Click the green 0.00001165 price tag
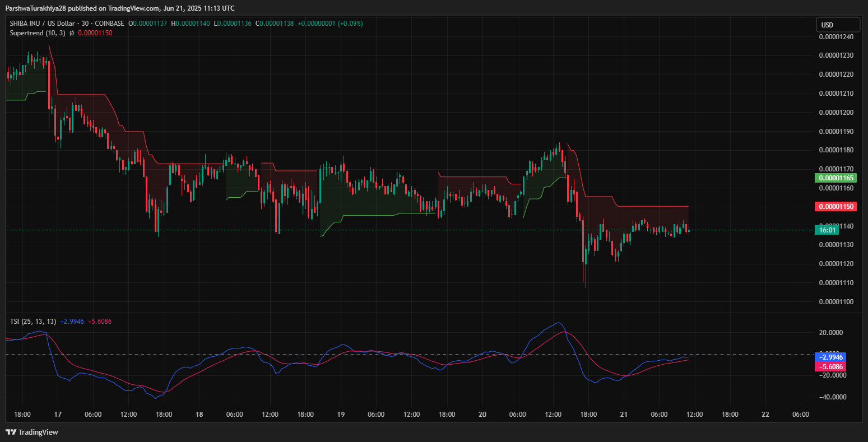Viewport: 868px width, 442px height. [x=835, y=178]
